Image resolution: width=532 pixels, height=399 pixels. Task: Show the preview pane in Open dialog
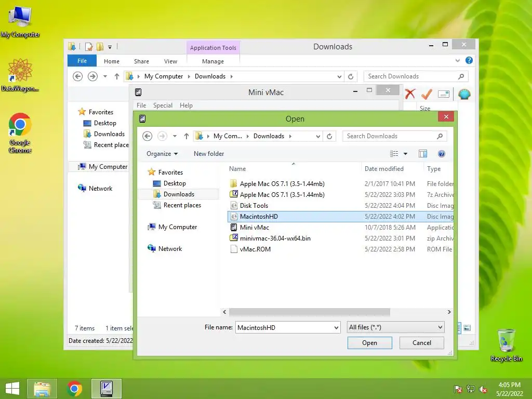click(423, 154)
